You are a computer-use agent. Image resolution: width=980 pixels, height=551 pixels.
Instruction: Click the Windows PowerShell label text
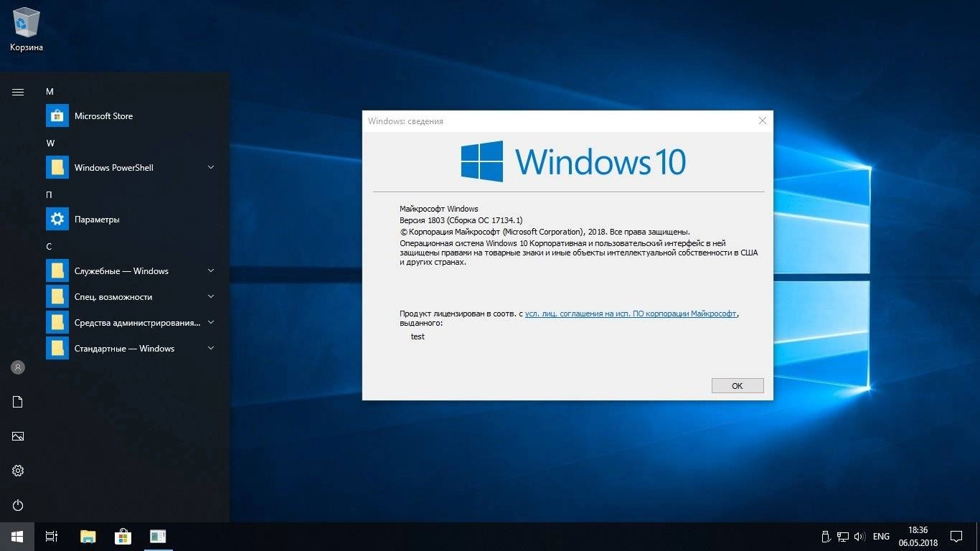click(114, 167)
